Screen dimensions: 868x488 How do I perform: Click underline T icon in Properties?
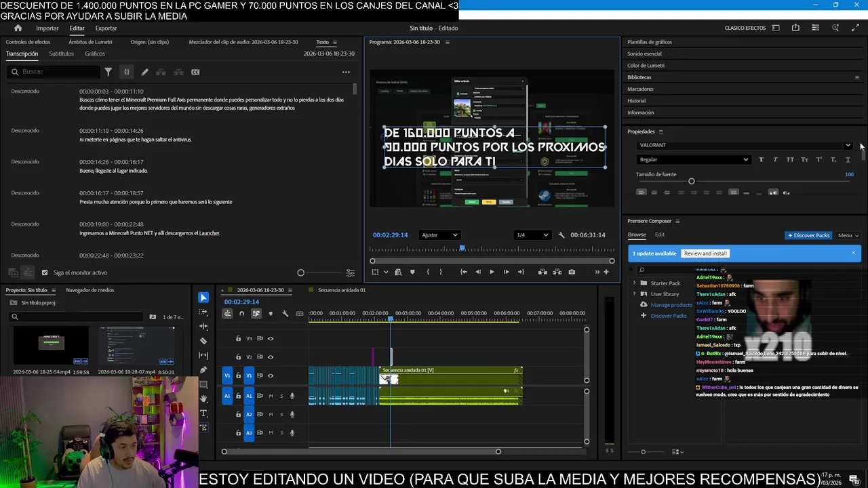coord(848,159)
